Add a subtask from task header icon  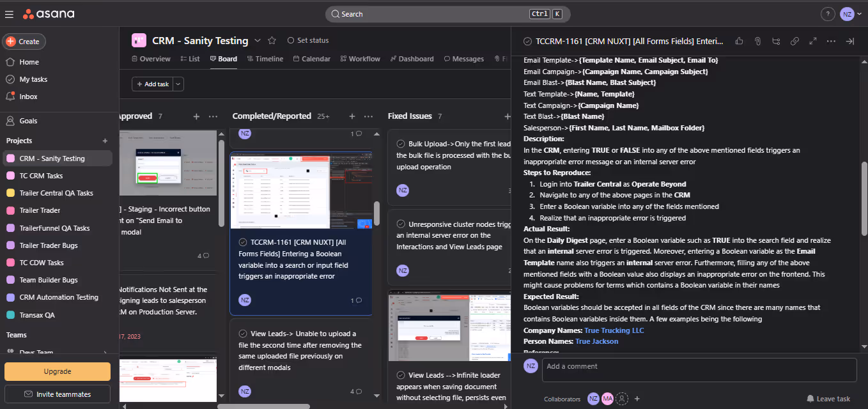pyautogui.click(x=776, y=41)
